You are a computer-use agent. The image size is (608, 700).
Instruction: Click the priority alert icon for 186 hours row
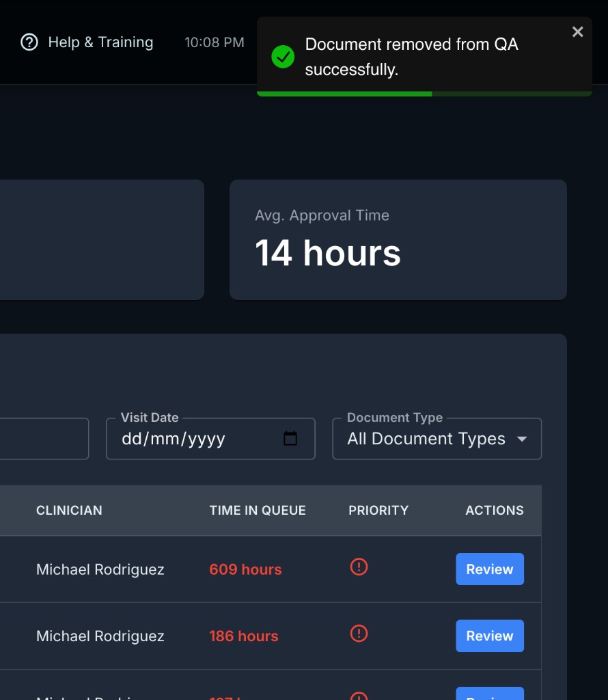(359, 634)
